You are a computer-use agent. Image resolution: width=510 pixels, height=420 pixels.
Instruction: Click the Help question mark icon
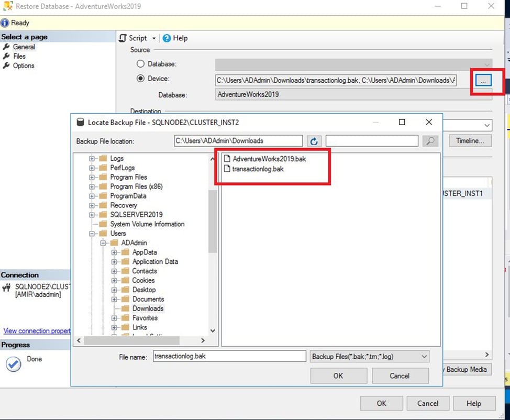(167, 38)
